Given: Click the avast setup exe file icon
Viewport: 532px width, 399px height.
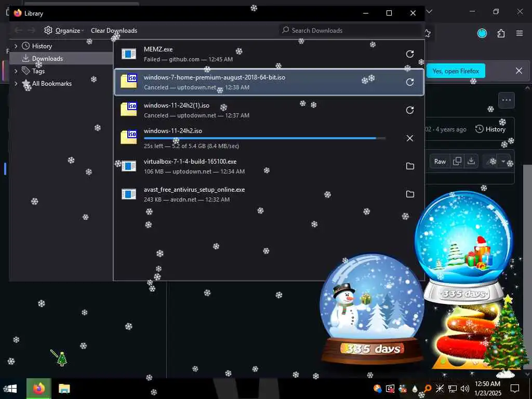Looking at the screenshot, I should [x=129, y=194].
